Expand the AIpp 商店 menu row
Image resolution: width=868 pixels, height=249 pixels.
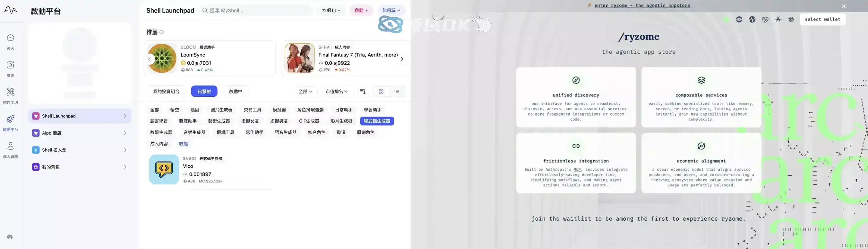pos(80,133)
